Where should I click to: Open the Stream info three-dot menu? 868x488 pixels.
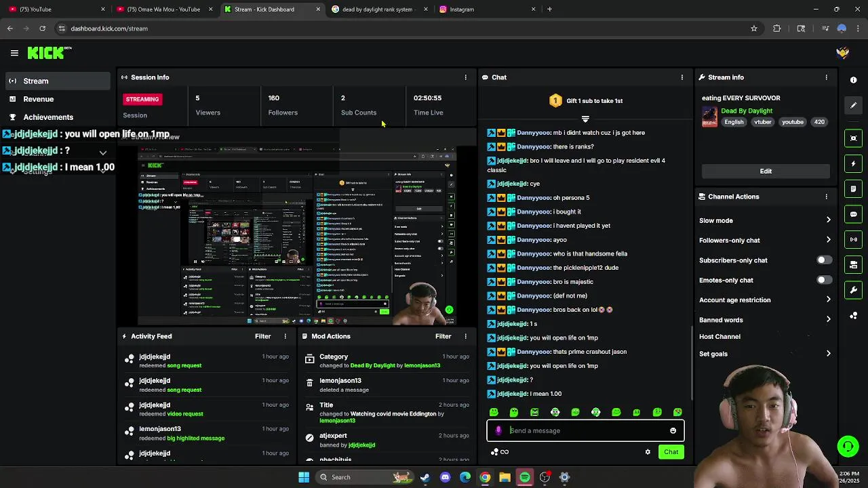click(826, 77)
